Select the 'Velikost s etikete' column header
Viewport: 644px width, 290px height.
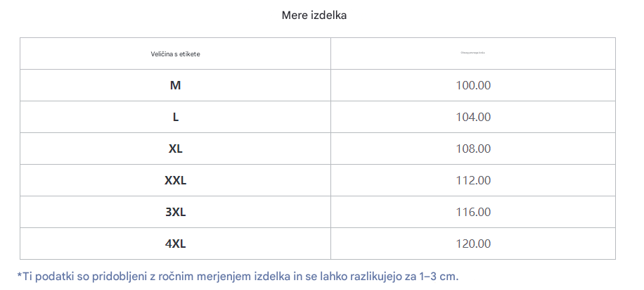175,53
